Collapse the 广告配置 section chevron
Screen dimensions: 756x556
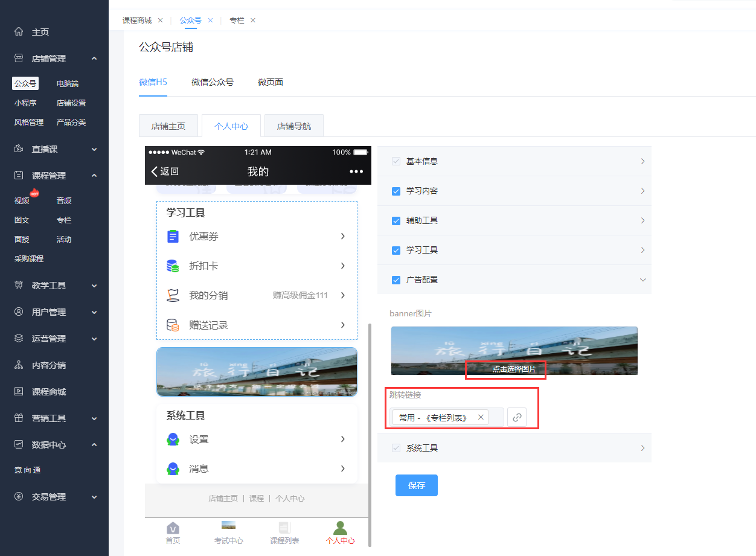(x=642, y=280)
